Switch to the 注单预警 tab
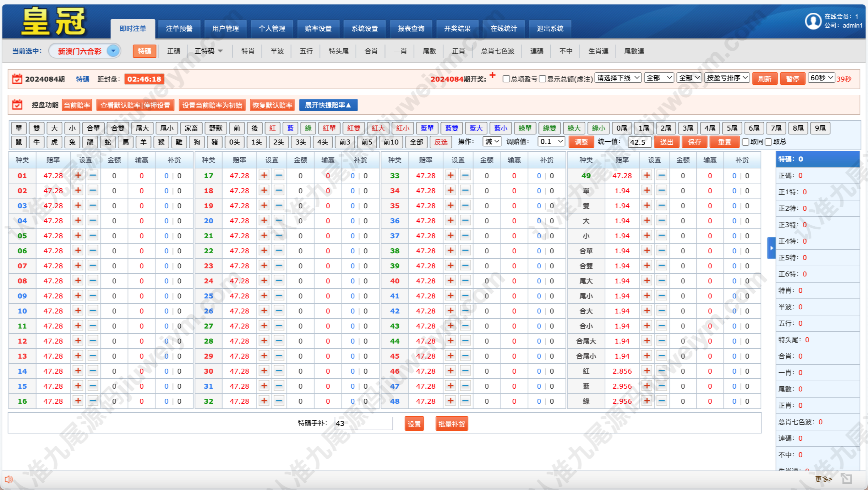 click(x=179, y=29)
